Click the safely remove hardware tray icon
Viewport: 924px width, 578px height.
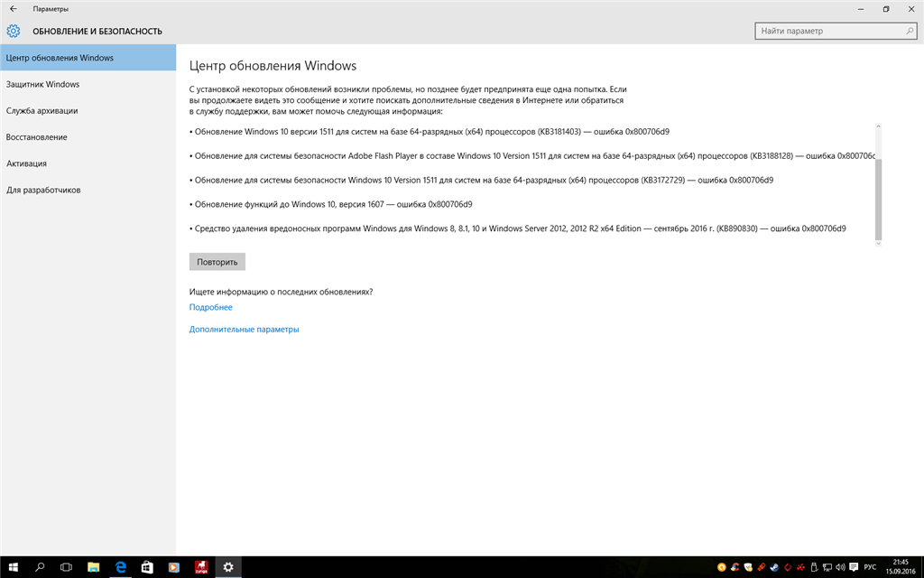pos(815,568)
